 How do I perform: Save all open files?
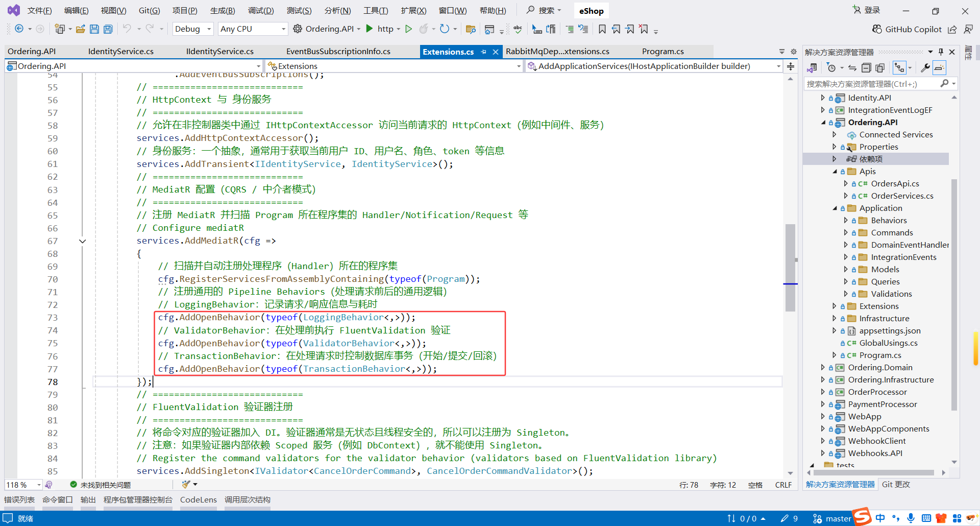[108, 29]
